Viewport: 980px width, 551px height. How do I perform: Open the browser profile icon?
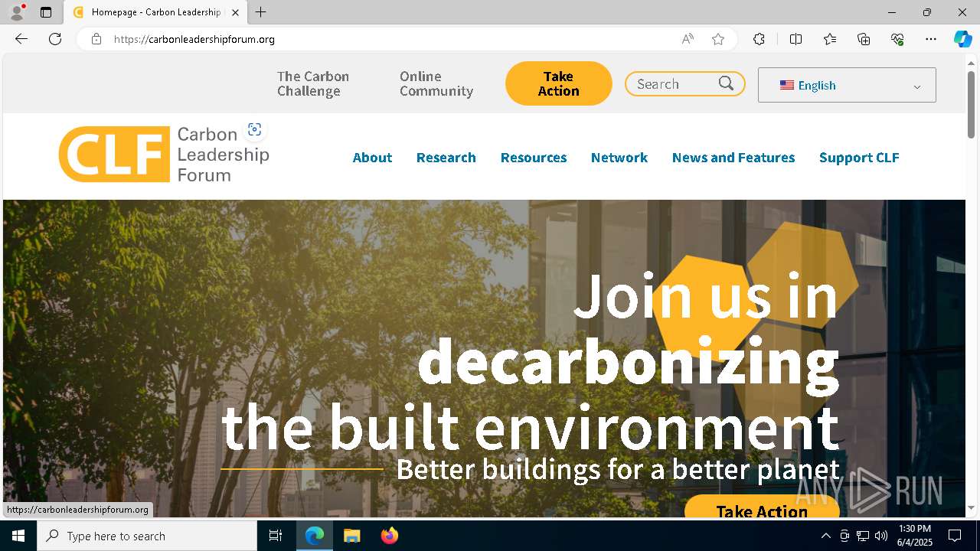[17, 12]
